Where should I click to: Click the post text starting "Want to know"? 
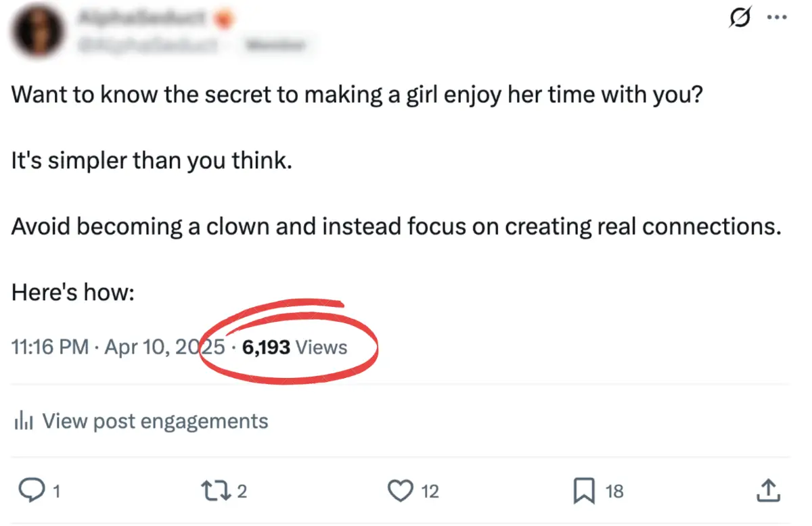click(357, 94)
